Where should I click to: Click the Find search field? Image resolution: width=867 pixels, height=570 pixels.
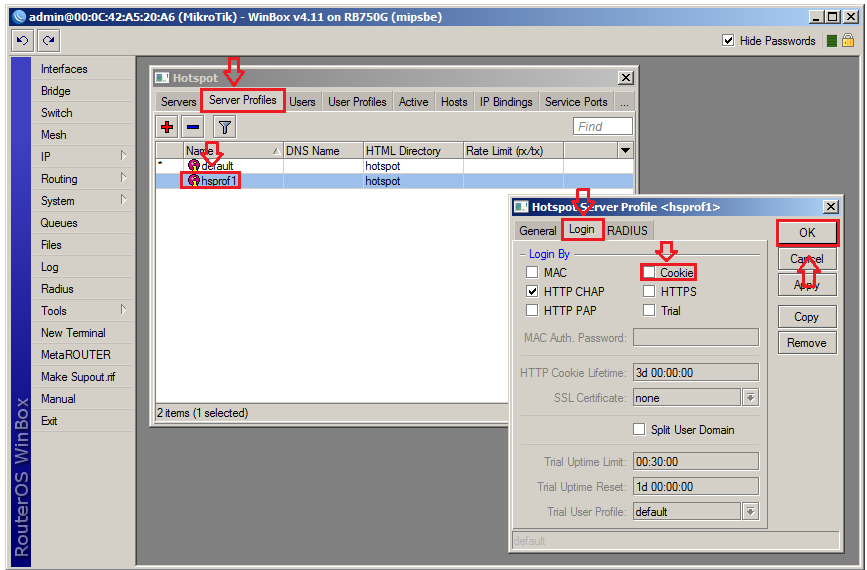(x=603, y=126)
